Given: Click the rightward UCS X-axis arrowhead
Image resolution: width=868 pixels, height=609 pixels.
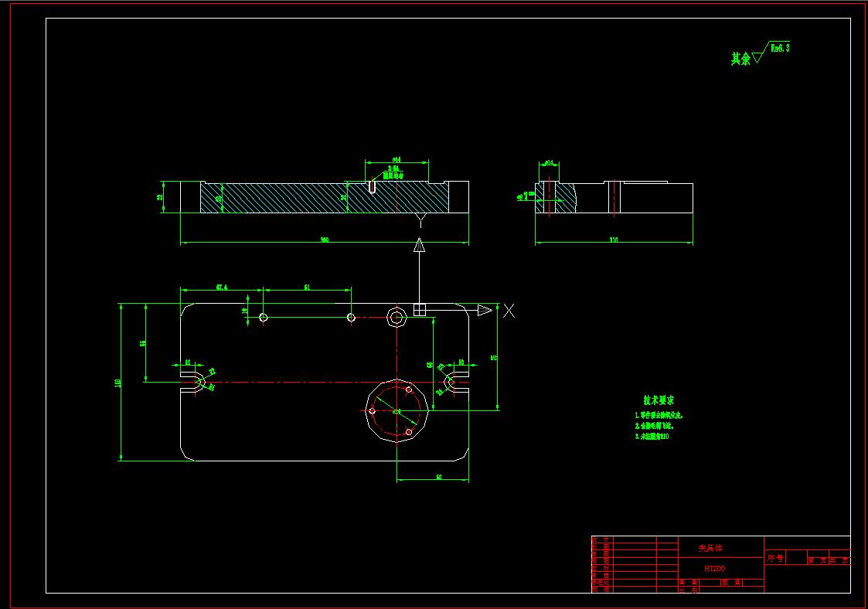Looking at the screenshot, I should [485, 310].
